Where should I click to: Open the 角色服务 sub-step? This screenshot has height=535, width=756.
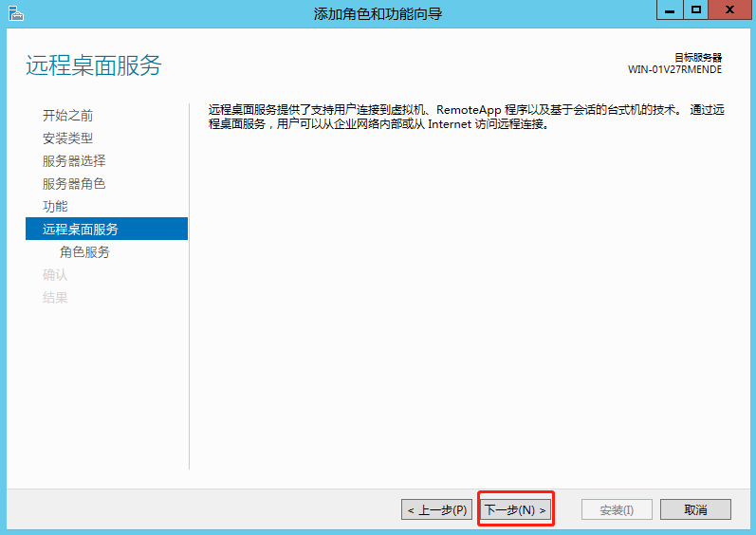pyautogui.click(x=84, y=252)
